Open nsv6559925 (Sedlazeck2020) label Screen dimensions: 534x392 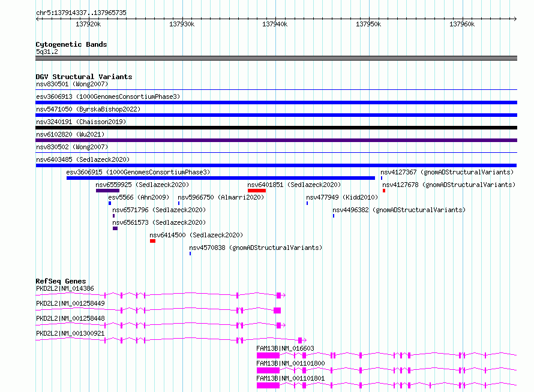142,185
